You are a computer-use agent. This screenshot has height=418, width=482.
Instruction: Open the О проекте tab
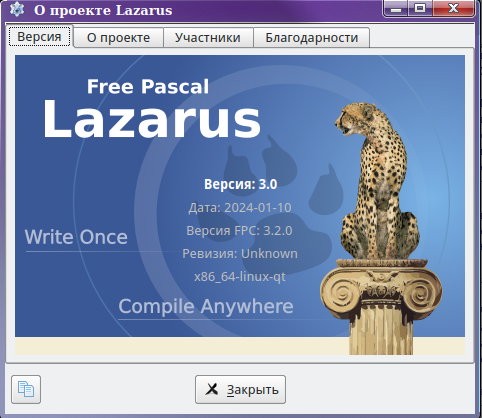118,38
